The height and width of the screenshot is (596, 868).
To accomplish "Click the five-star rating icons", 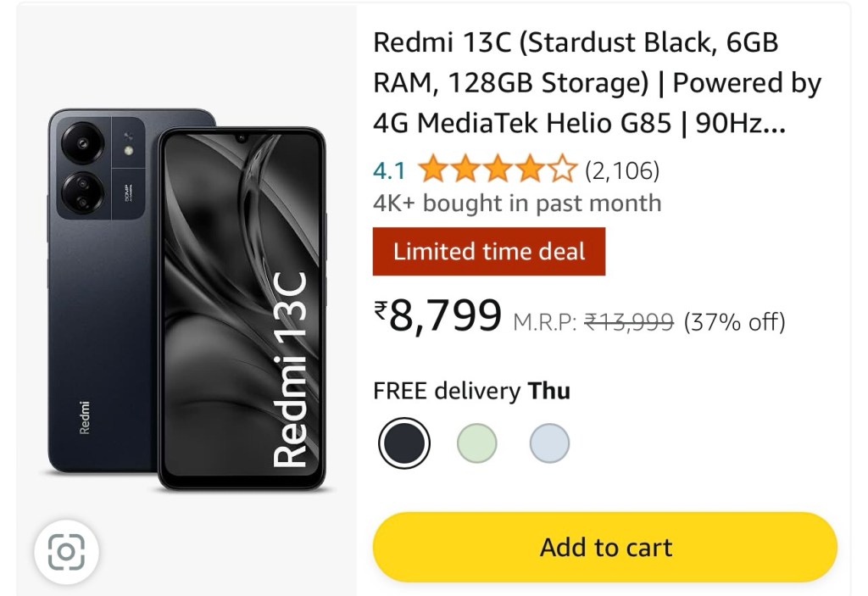I will point(498,170).
